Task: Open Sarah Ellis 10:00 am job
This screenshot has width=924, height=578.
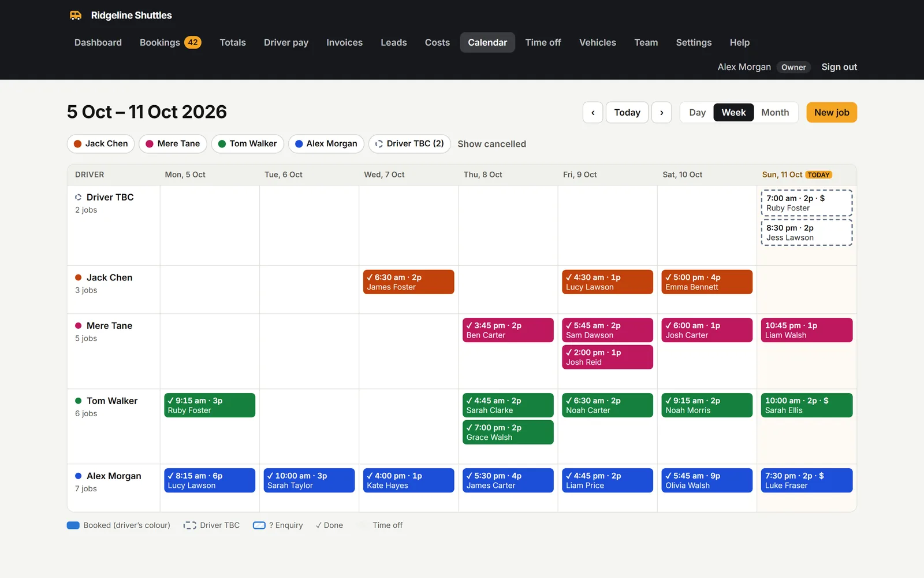Action: [807, 405]
